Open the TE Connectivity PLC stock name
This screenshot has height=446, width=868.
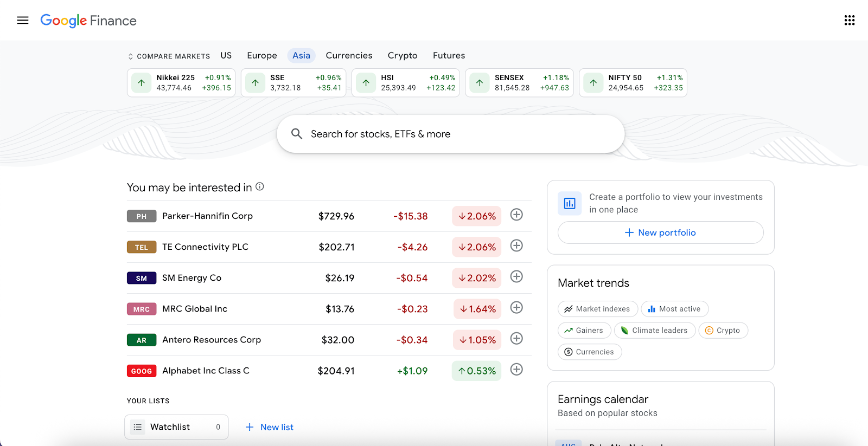click(x=206, y=247)
